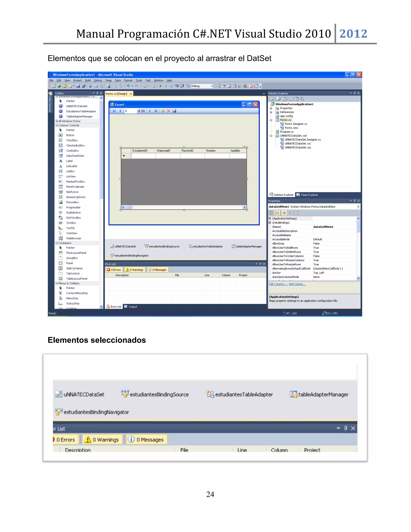
Task: Switch to the Team Explorer tab
Action: (307, 195)
